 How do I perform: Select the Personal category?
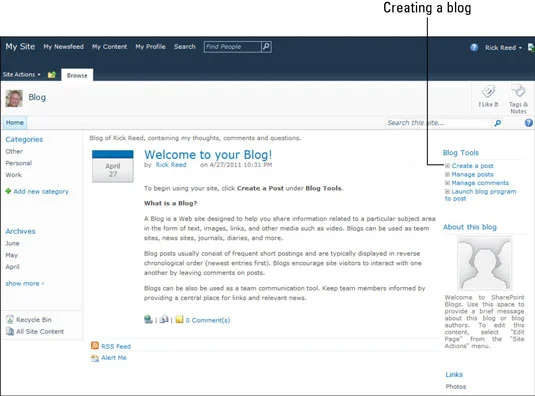pyautogui.click(x=18, y=163)
